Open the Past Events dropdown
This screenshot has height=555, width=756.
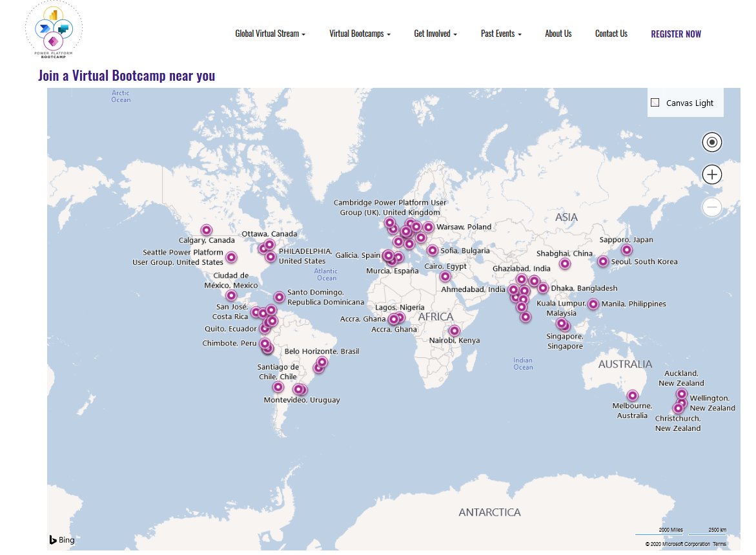pos(501,34)
